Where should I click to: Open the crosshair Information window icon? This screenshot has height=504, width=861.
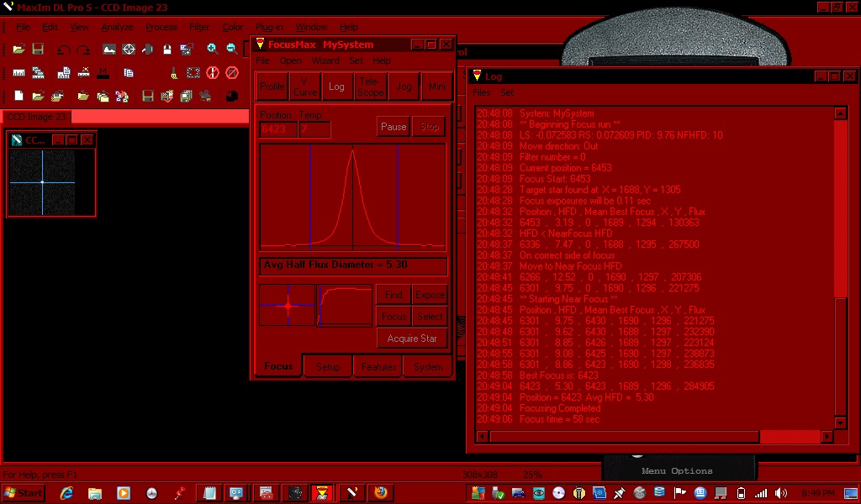(129, 50)
